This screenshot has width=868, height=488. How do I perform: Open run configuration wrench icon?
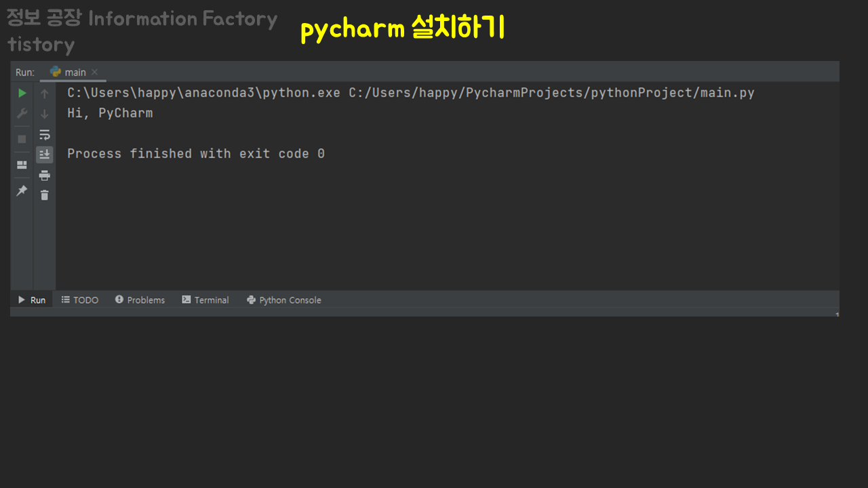point(22,113)
